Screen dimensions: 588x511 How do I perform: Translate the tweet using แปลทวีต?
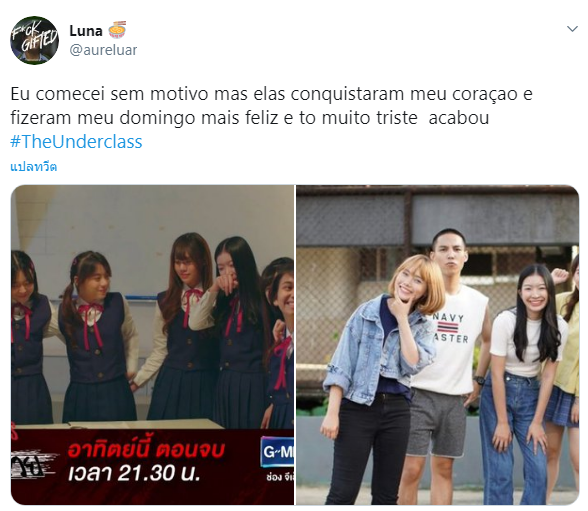click(33, 166)
